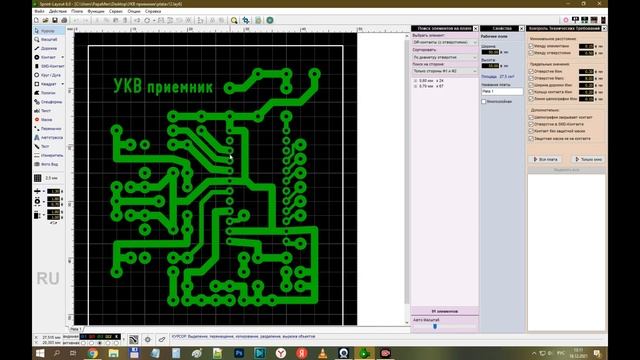The height and width of the screenshot is (360, 640).
Task: Open the Опции menu
Action: coord(134,11)
